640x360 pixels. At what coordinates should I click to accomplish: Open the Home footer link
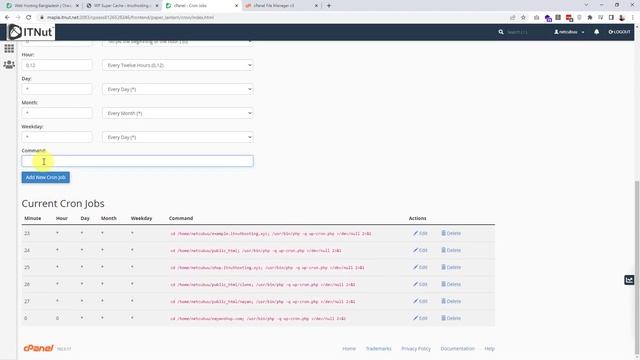pyautogui.click(x=349, y=349)
